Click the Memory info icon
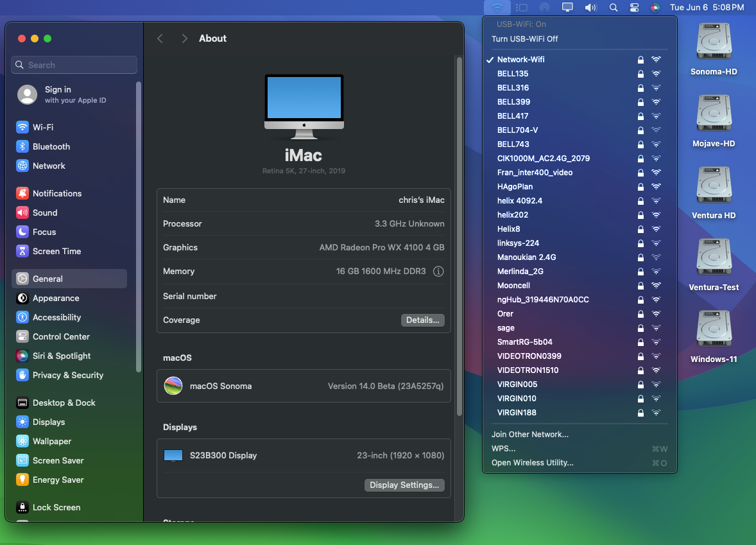The height and width of the screenshot is (545, 756). coord(438,272)
